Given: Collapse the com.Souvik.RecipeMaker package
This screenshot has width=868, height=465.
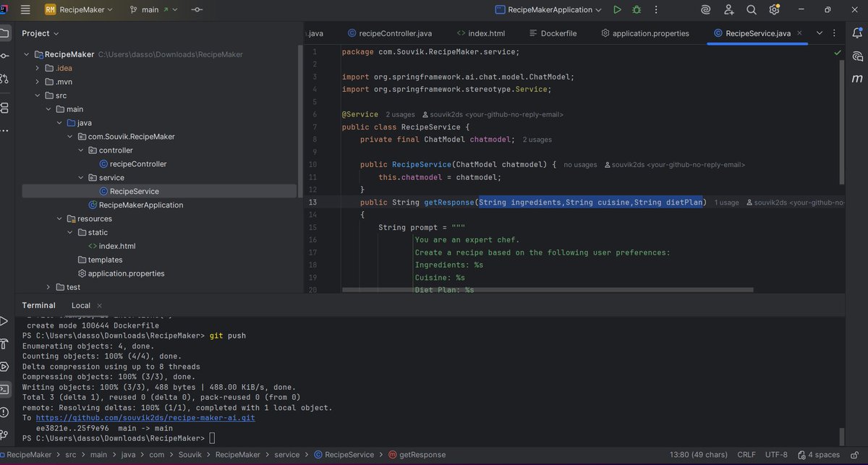Looking at the screenshot, I should pos(69,137).
